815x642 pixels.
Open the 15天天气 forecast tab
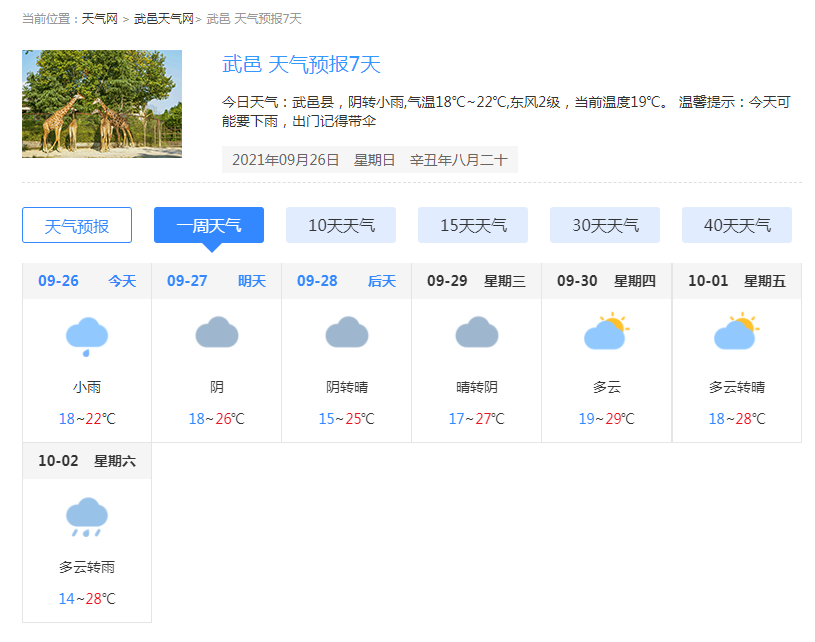coord(473,225)
